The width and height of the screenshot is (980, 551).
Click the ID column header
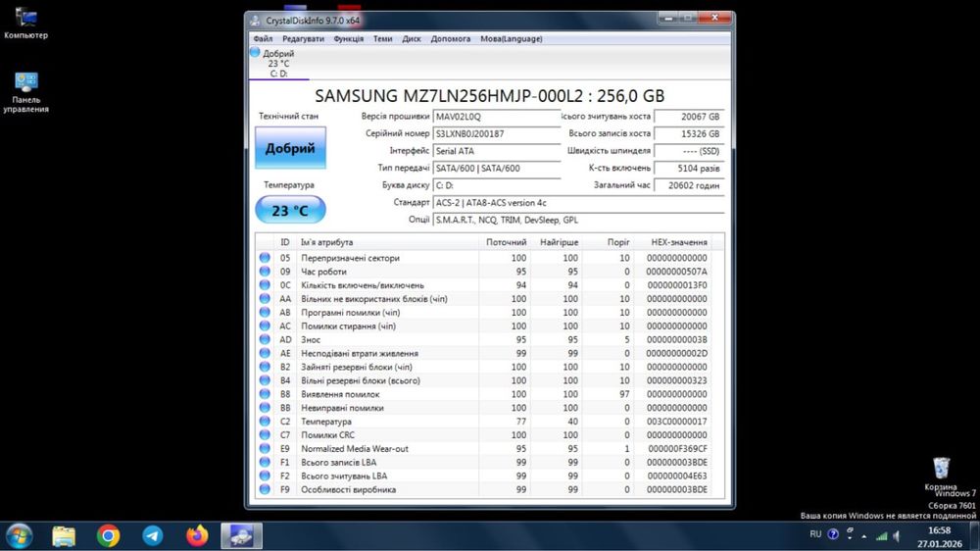[x=285, y=242]
